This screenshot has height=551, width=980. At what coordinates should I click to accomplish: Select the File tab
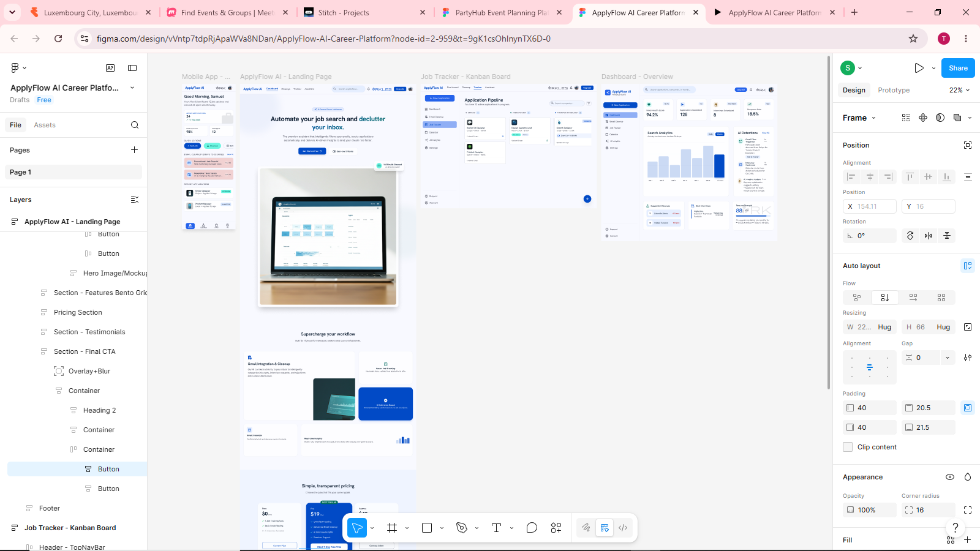point(16,125)
